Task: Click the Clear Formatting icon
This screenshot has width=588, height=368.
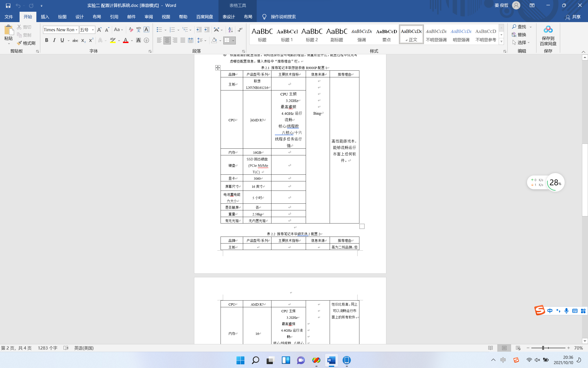Action: coord(131,30)
